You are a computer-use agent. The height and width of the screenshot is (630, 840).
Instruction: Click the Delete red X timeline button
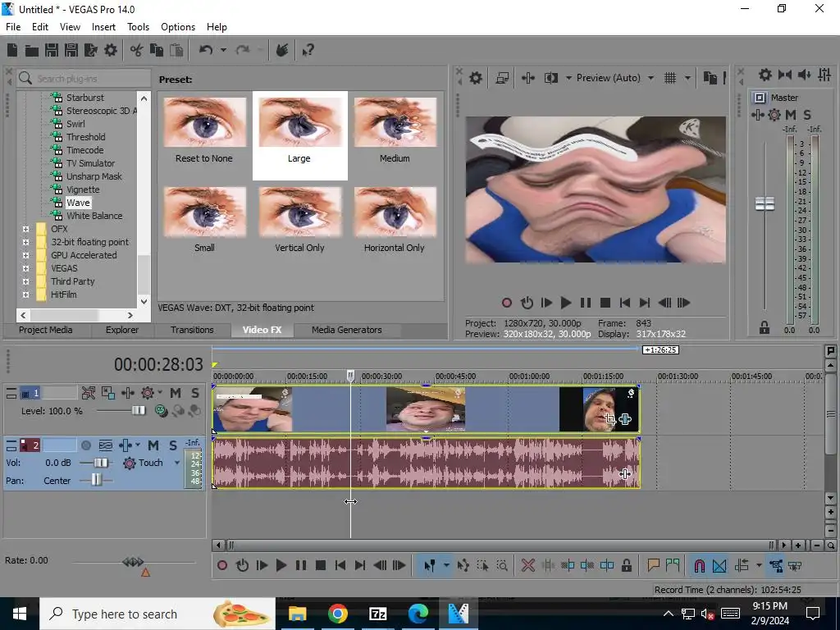tap(527, 565)
